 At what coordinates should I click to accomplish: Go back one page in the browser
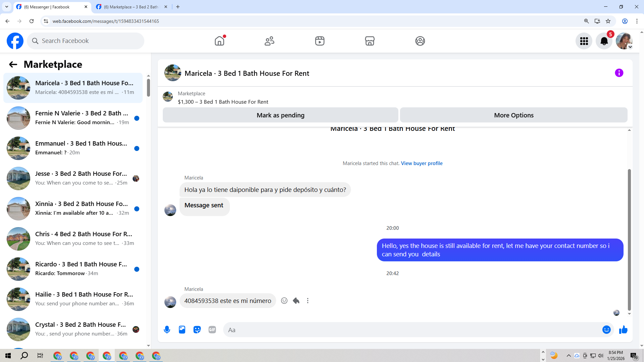click(x=7, y=21)
